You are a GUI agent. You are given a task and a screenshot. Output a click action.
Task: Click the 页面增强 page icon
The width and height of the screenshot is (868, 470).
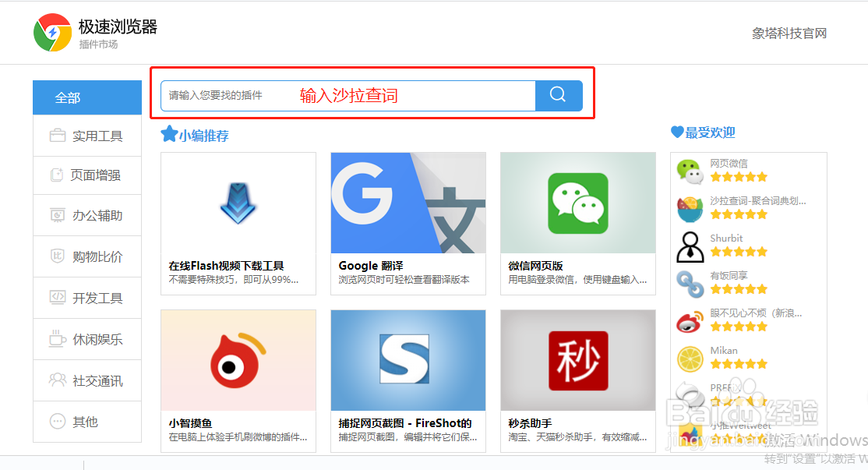(57, 175)
